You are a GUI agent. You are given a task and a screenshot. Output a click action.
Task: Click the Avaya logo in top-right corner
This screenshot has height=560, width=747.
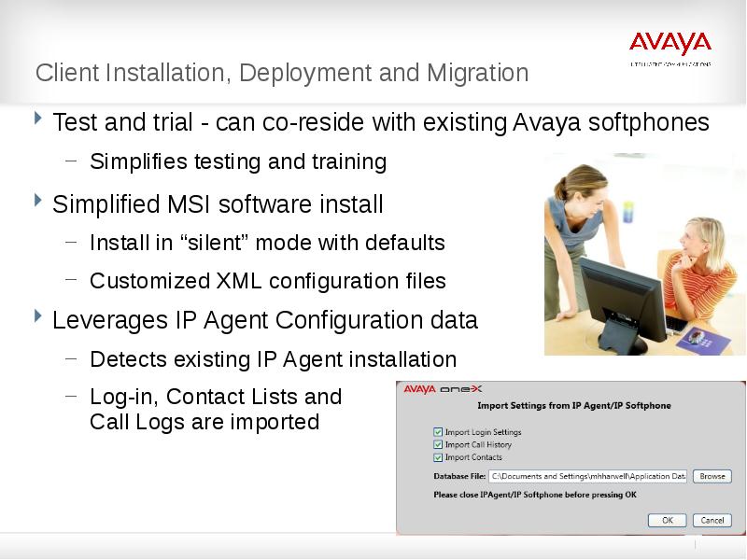pyautogui.click(x=669, y=45)
